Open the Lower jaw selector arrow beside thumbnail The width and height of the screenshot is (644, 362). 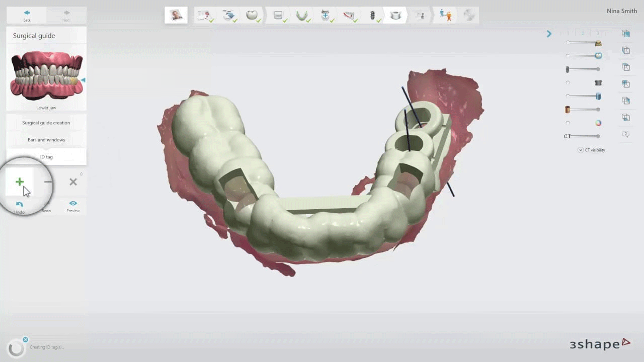[84, 79]
